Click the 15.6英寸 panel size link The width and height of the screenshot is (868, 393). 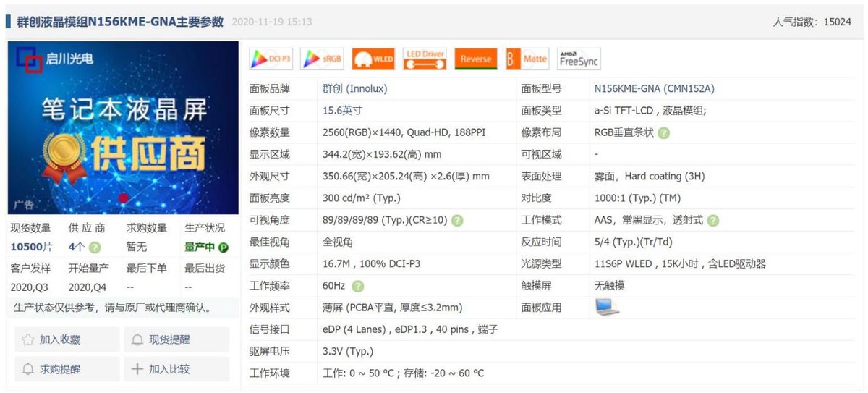pyautogui.click(x=342, y=111)
